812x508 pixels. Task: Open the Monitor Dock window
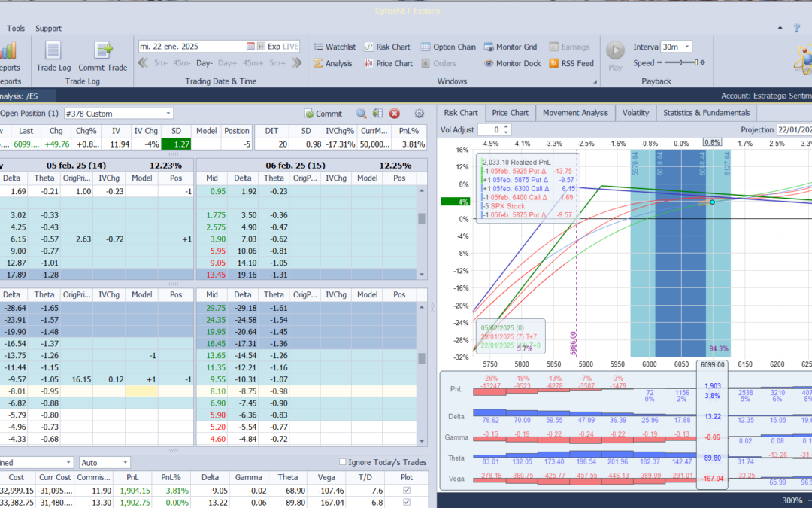click(512, 63)
